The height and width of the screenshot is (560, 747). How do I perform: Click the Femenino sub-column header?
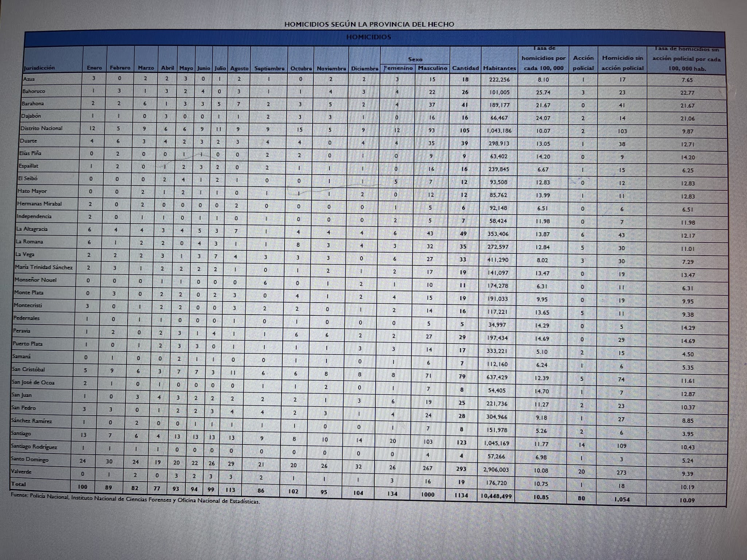click(x=398, y=68)
